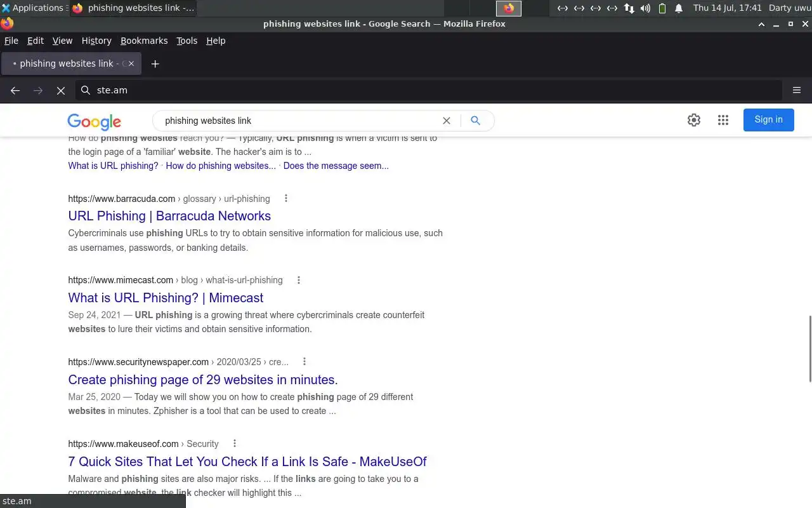
Task: Click 'How do phishing websites...' sublink
Action: (x=221, y=166)
